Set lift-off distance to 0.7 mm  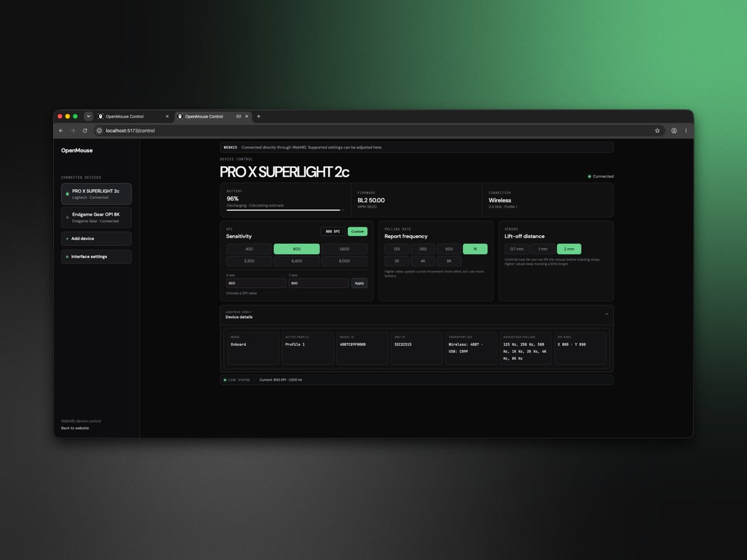tap(517, 249)
